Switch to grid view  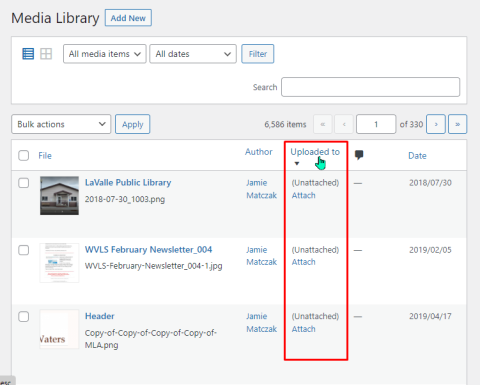(46, 54)
